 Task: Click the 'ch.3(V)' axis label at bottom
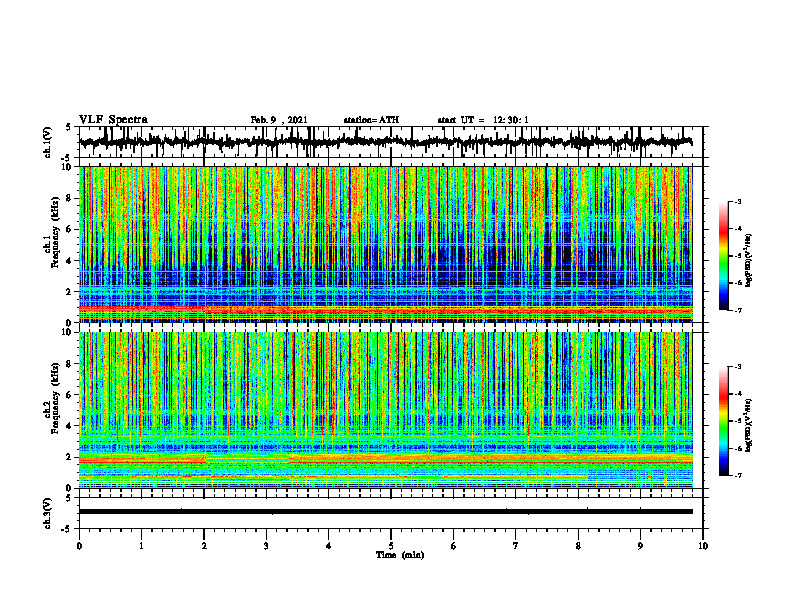(x=48, y=513)
